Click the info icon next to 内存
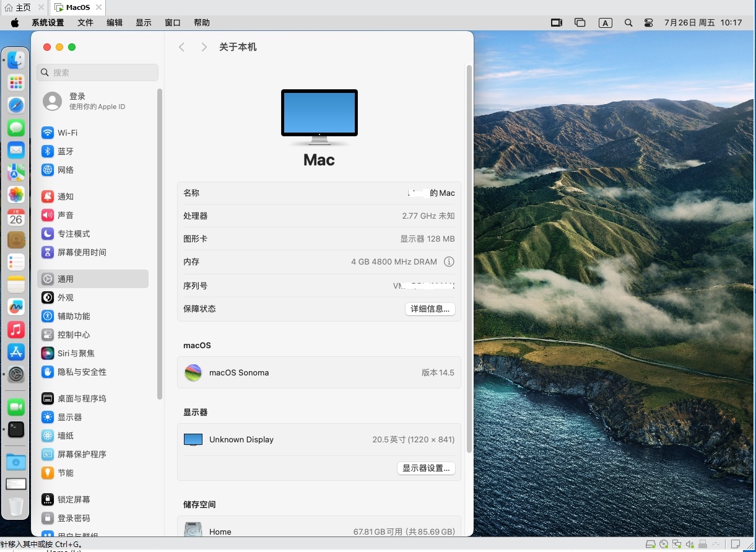This screenshot has height=552, width=756. (x=449, y=261)
